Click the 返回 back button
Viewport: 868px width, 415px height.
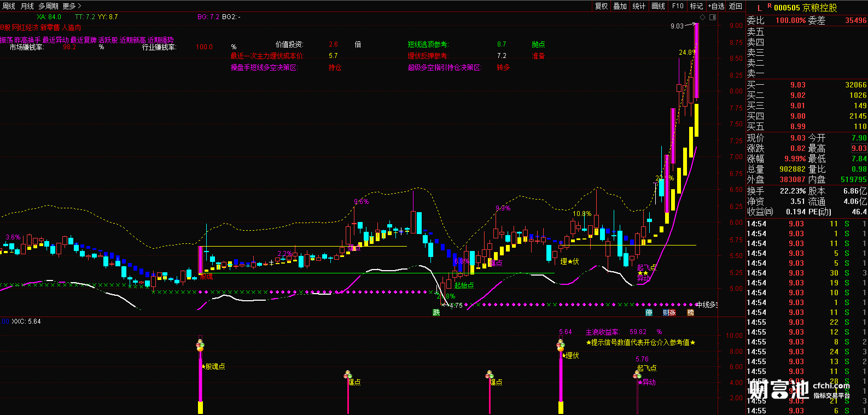[736, 6]
